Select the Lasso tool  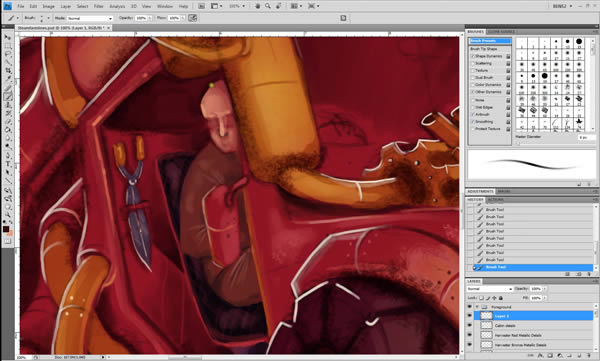(x=7, y=54)
